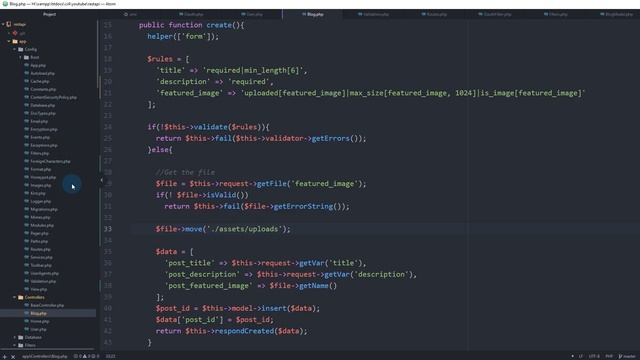
Task: Click the tree view collapse handle arrow
Action: [x=102, y=180]
